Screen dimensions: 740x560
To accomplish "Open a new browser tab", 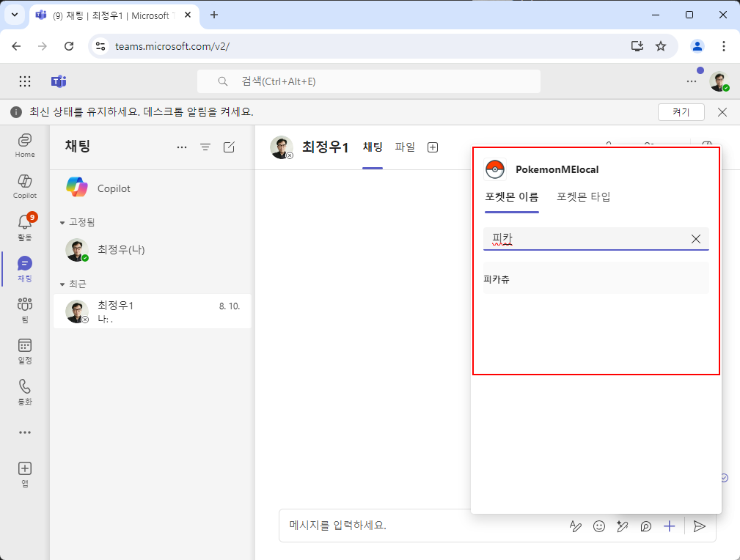I will 214,15.
